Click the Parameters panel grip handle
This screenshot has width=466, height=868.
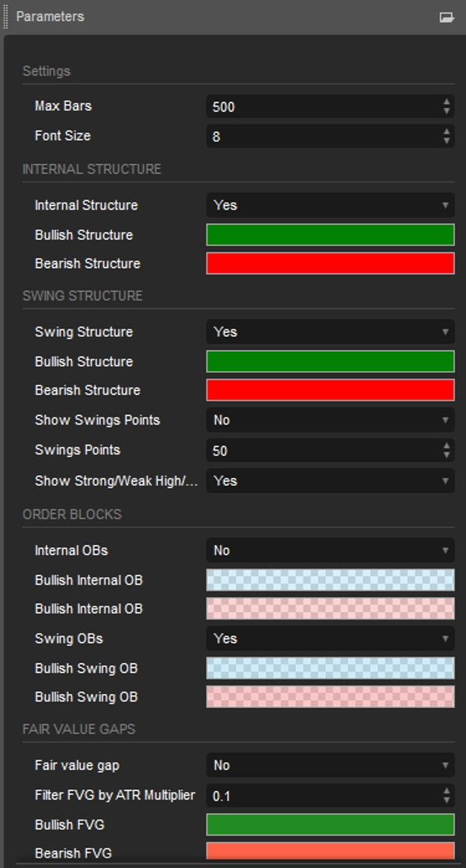click(x=5, y=16)
